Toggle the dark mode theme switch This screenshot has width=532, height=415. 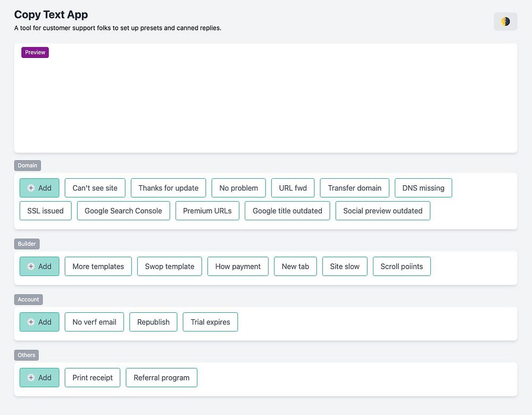click(x=505, y=22)
